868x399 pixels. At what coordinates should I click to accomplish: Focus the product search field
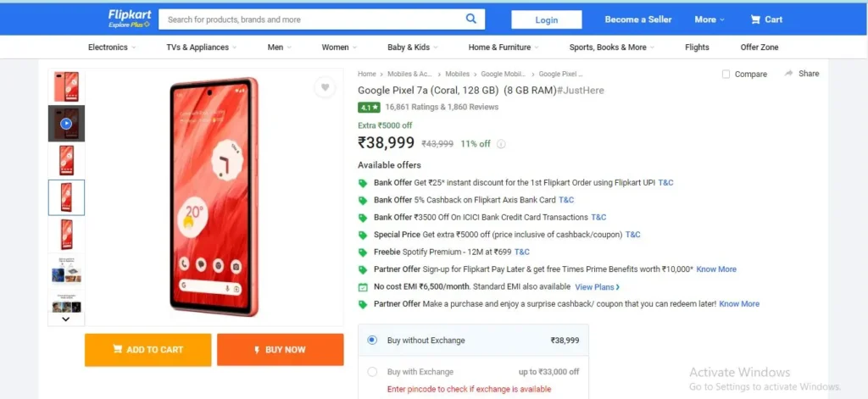click(313, 19)
